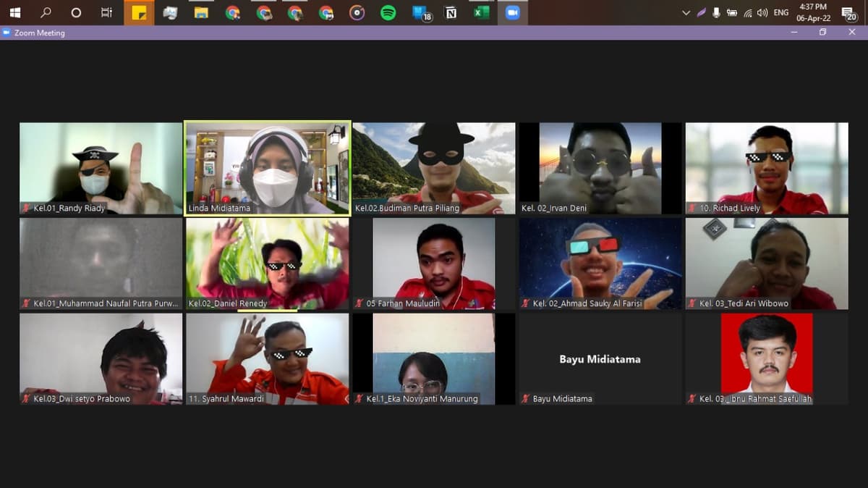Select Kel. 02_Irvan Deni's video tile

pyautogui.click(x=600, y=168)
